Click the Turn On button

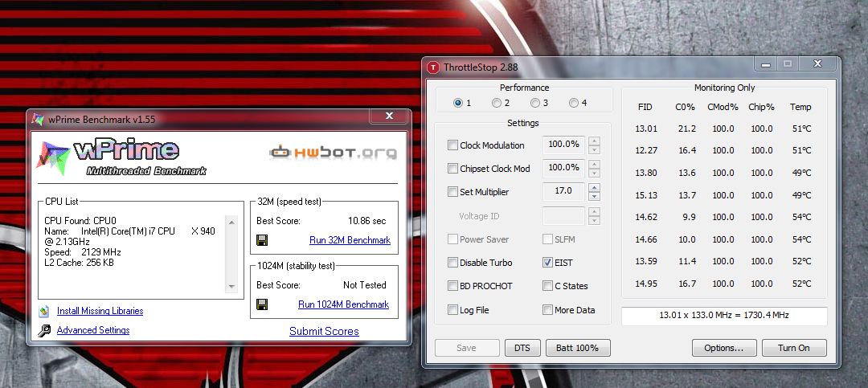[794, 348]
